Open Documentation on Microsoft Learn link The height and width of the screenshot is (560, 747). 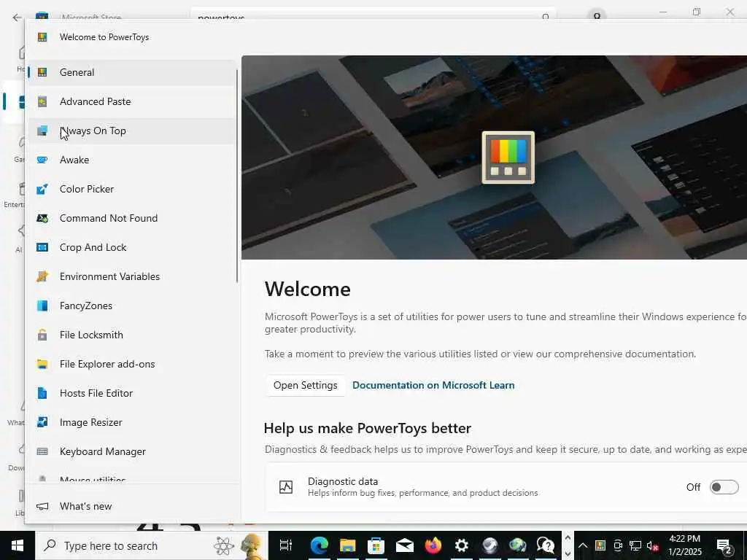click(x=433, y=385)
